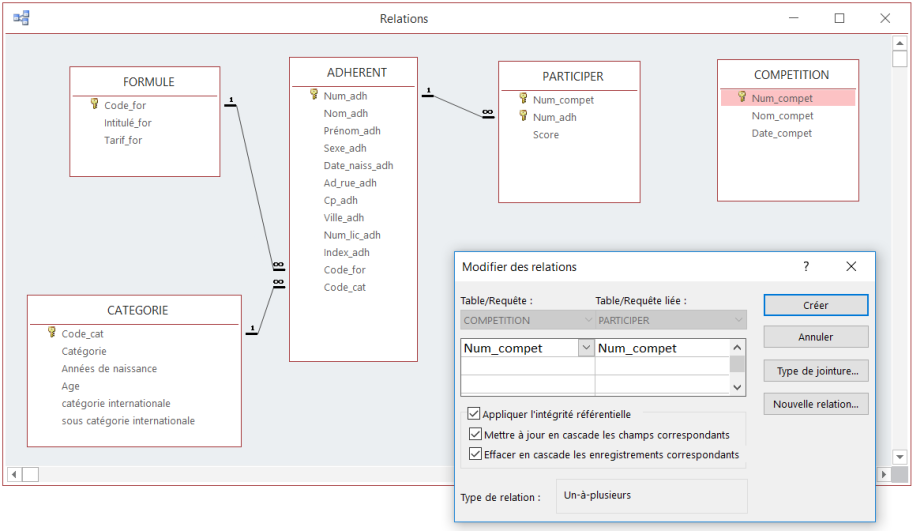Click the COMPETITION table title bar
Screen dimensions: 924x531
point(788,75)
